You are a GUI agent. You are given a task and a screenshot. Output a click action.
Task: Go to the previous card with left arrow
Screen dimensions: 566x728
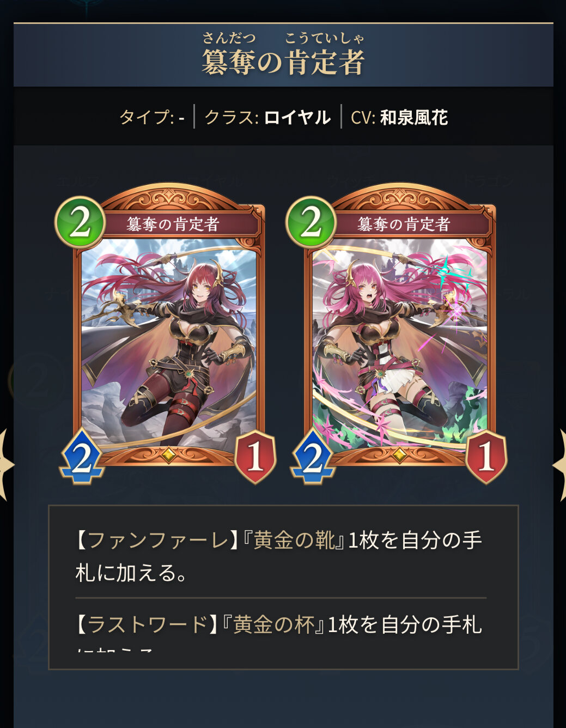point(4,465)
